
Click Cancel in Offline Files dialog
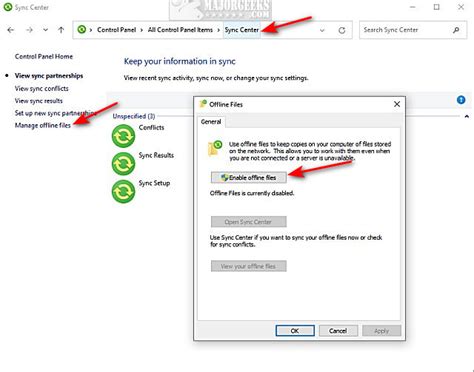[338, 331]
